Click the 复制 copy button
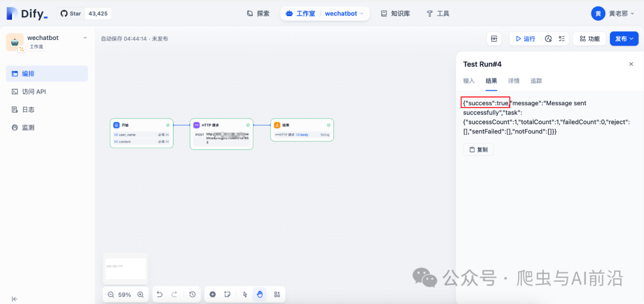 [478, 150]
